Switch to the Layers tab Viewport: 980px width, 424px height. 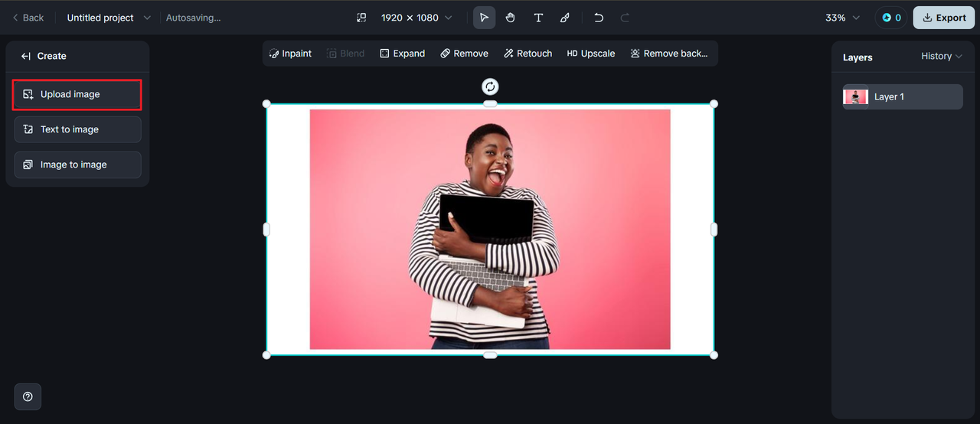(x=857, y=57)
